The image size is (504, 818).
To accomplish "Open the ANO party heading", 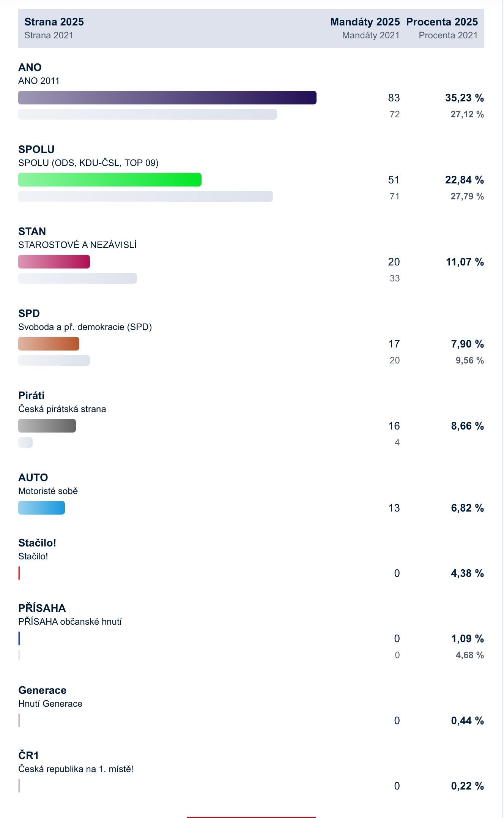I will 30,67.
